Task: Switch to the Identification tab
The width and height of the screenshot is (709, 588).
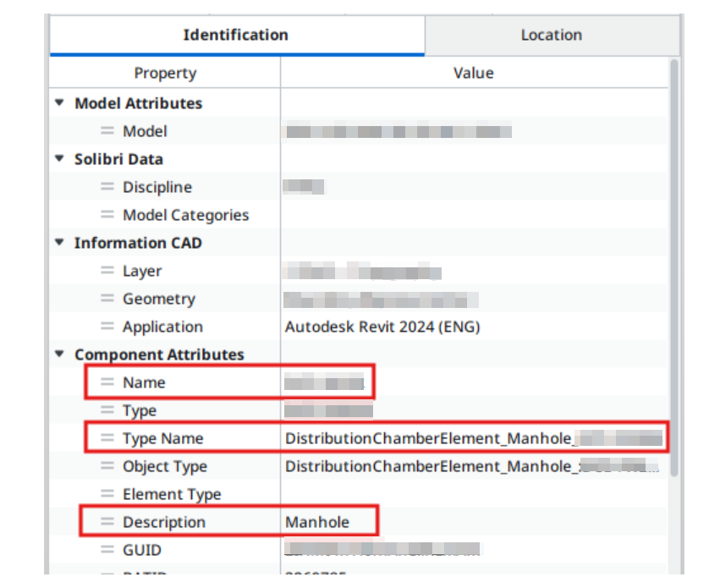Action: pyautogui.click(x=237, y=36)
